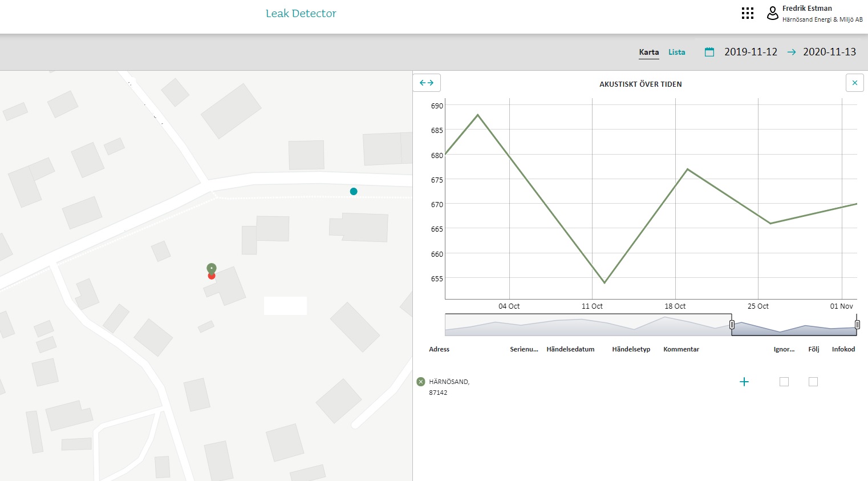The image size is (868, 481).
Task: Click the green status icon beside Härnösand
Action: point(421,382)
